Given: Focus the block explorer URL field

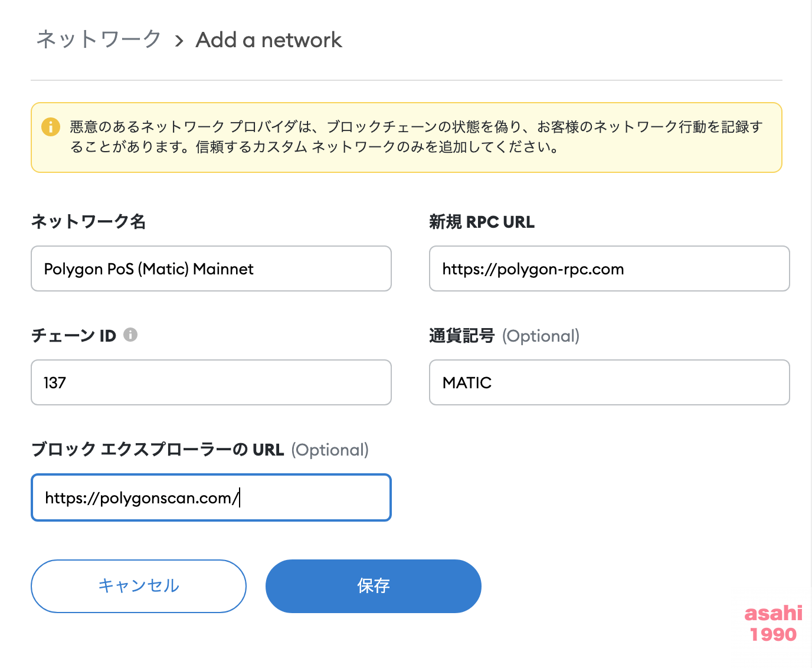Looking at the screenshot, I should [x=211, y=497].
